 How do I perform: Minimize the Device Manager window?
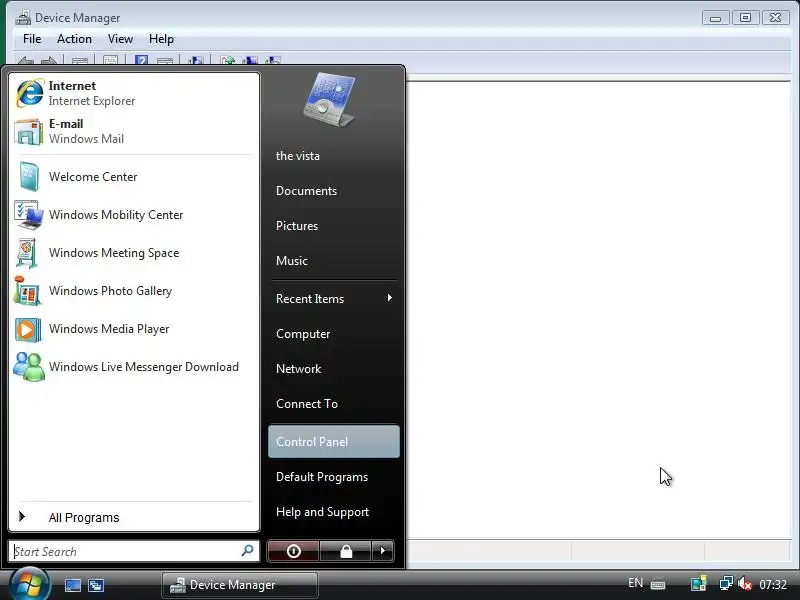715,18
